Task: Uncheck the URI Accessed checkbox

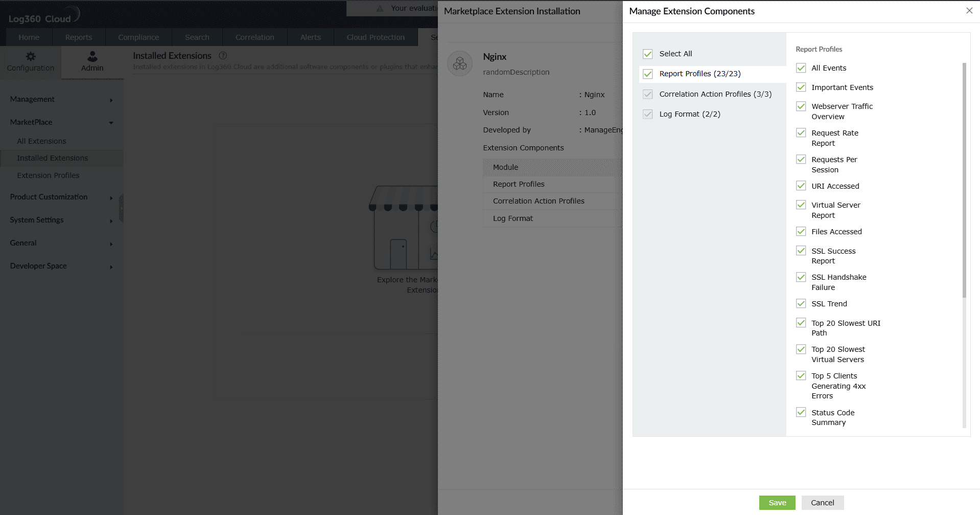Action: 801,186
